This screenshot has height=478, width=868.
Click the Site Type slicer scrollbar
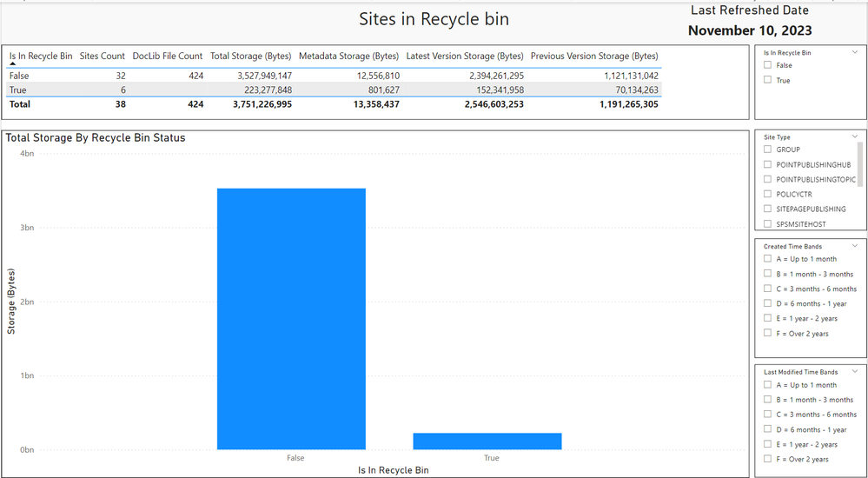click(860, 164)
